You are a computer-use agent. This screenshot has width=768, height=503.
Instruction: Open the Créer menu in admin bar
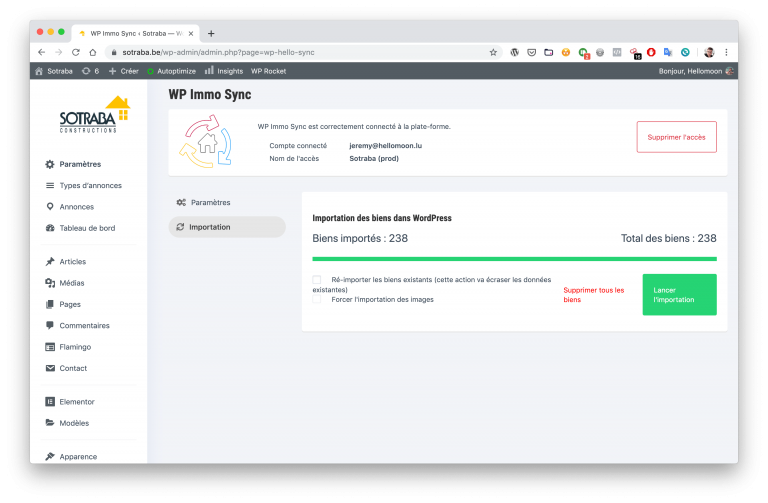click(124, 71)
